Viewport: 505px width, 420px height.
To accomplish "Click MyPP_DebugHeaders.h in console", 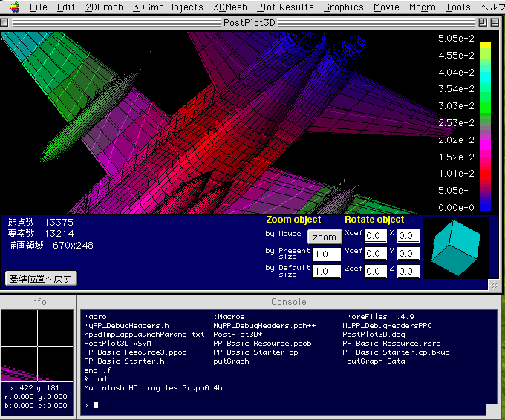I will pos(126,325).
